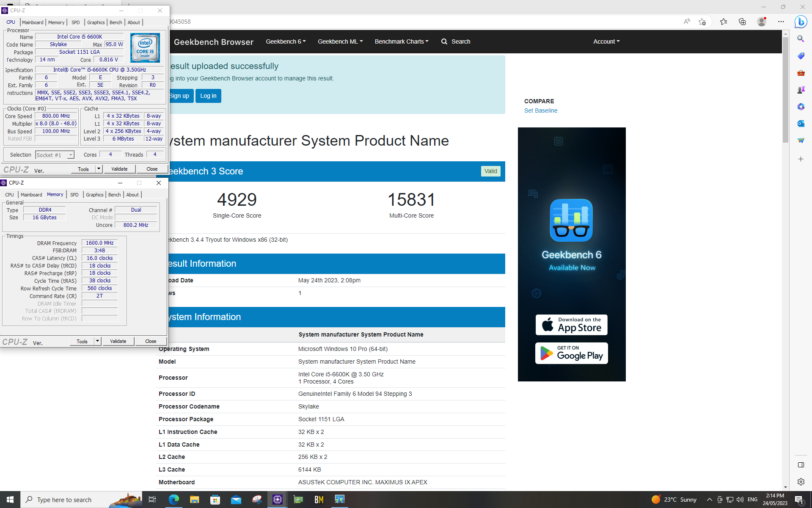Click the Intel Core i5 logo in CPU-Z
Screen dimensions: 812x508
[x=145, y=48]
